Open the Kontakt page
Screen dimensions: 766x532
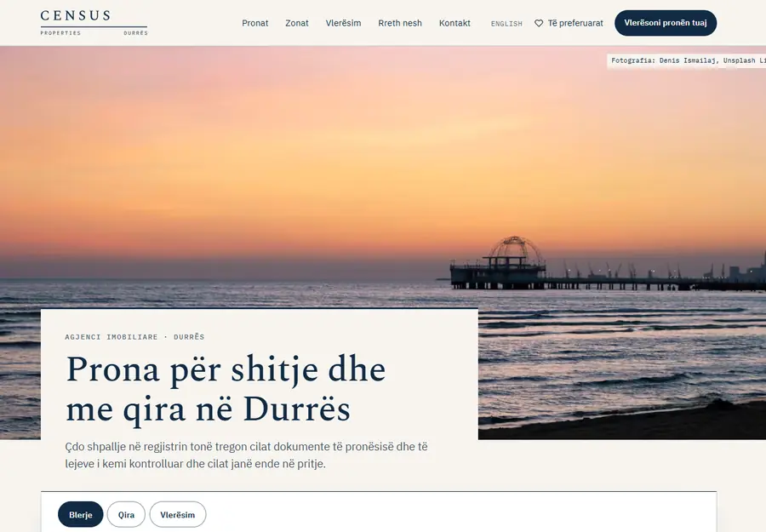454,23
